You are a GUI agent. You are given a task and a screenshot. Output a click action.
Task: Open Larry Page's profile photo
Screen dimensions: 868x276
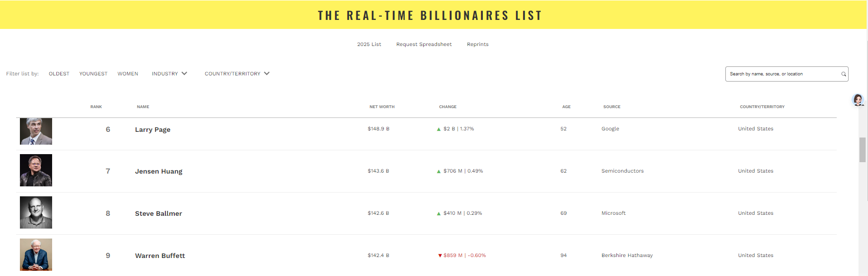36,131
